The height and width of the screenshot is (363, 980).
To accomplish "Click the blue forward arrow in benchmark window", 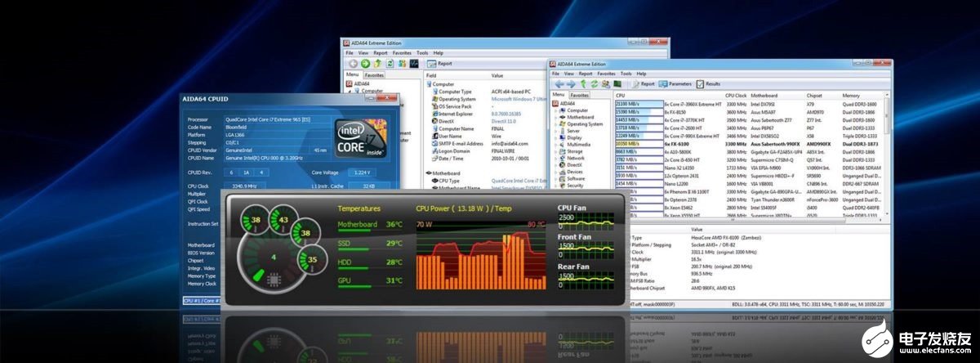I will coord(570,83).
